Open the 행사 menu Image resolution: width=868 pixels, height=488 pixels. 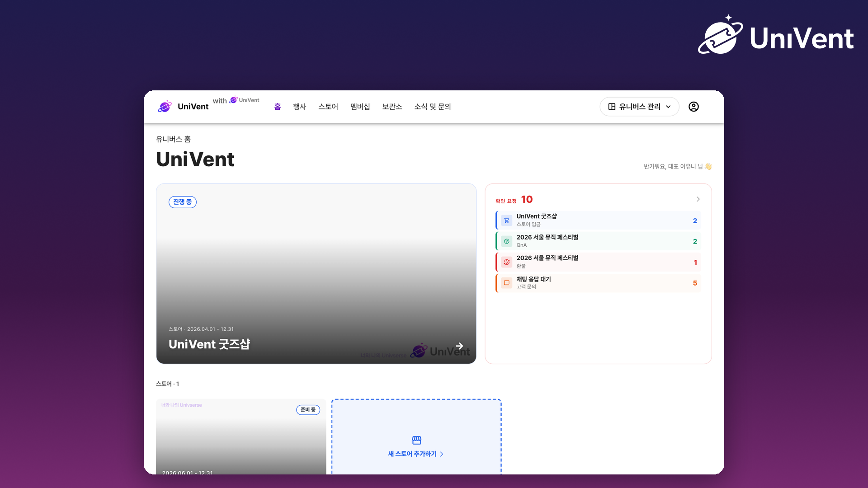299,107
